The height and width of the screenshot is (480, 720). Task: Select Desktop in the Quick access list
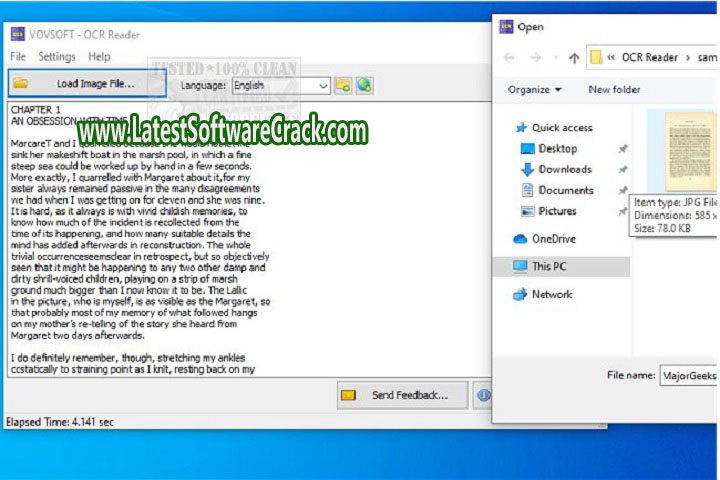pos(557,148)
